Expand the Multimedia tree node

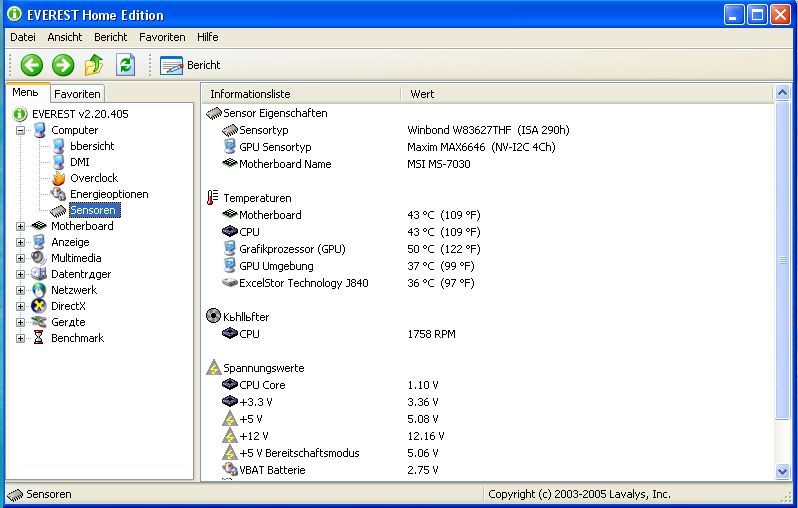pos(20,258)
